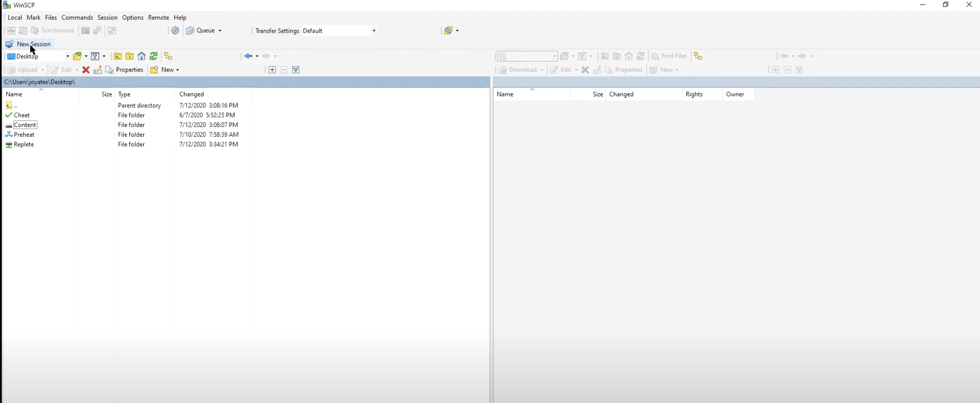The image size is (980, 403).
Task: Click the remote Find Files button
Action: 670,56
